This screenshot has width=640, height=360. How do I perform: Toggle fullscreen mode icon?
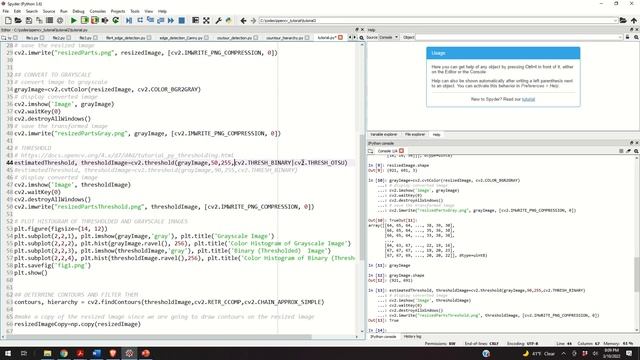pyautogui.click(x=207, y=20)
